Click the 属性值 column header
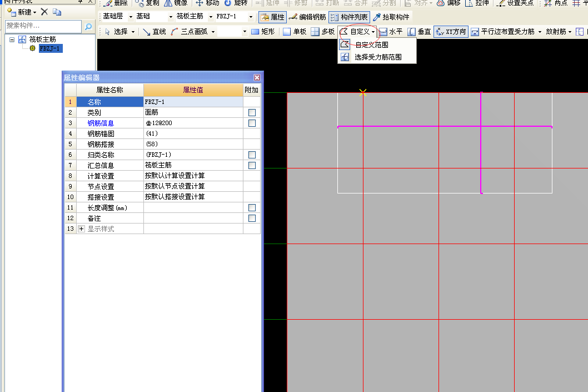This screenshot has width=588, height=392. point(193,90)
